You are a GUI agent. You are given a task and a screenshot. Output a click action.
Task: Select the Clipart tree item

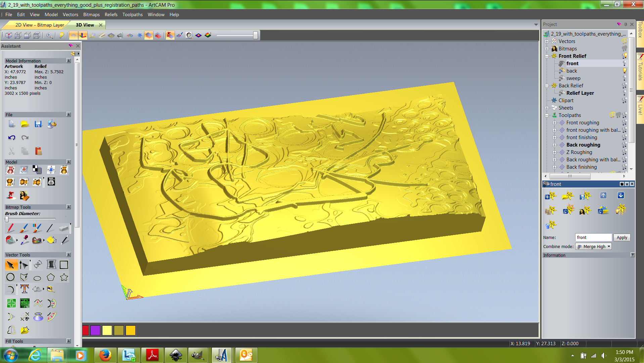(x=566, y=100)
